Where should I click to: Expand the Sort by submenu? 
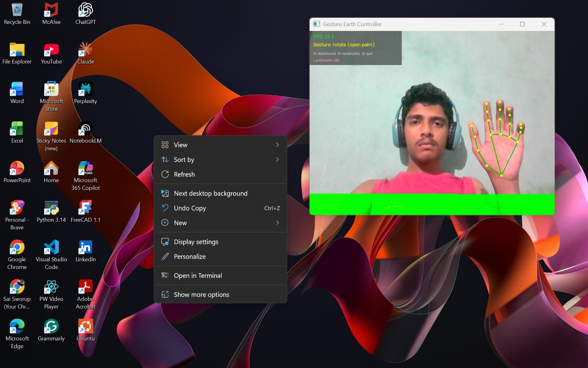[220, 160]
